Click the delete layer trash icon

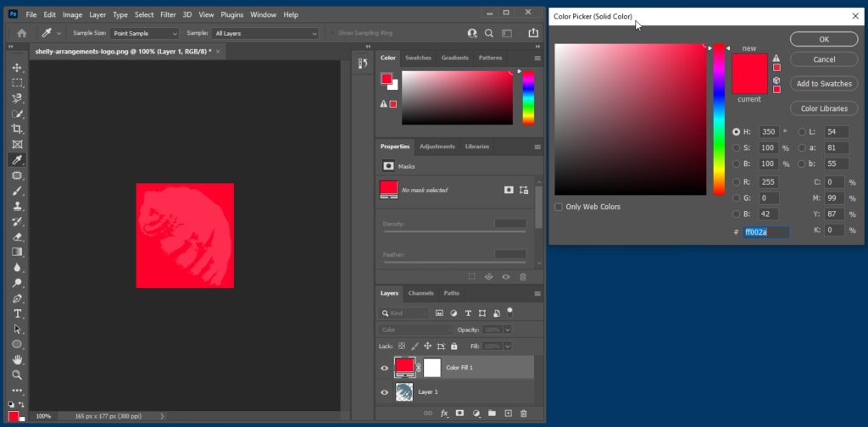click(x=523, y=413)
